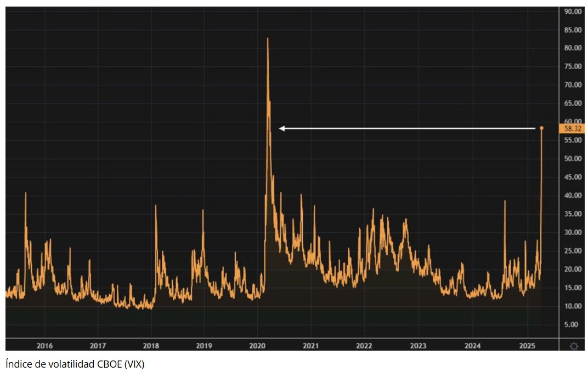Viewport: 588px width, 372px height.
Task: Click the 40.00 price scale label
Action: point(573,196)
